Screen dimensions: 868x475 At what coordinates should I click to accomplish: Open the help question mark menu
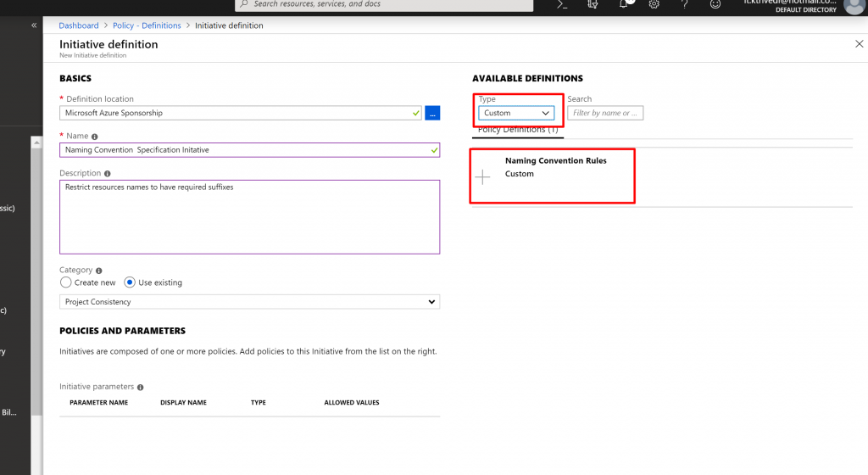[684, 4]
